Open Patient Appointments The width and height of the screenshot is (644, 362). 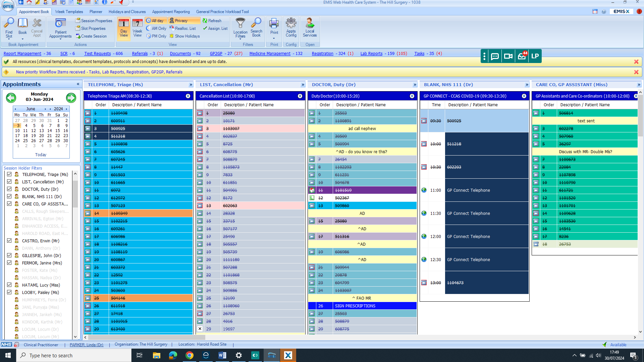60,29
